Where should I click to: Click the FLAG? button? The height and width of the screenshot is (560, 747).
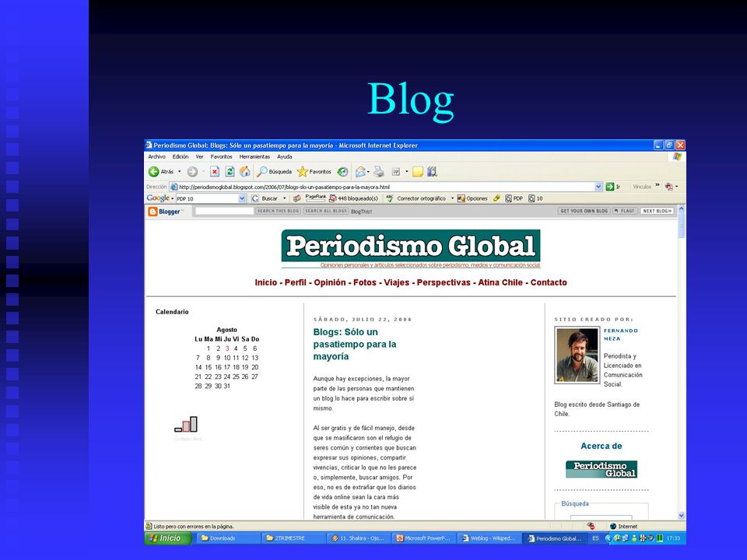[x=625, y=211]
